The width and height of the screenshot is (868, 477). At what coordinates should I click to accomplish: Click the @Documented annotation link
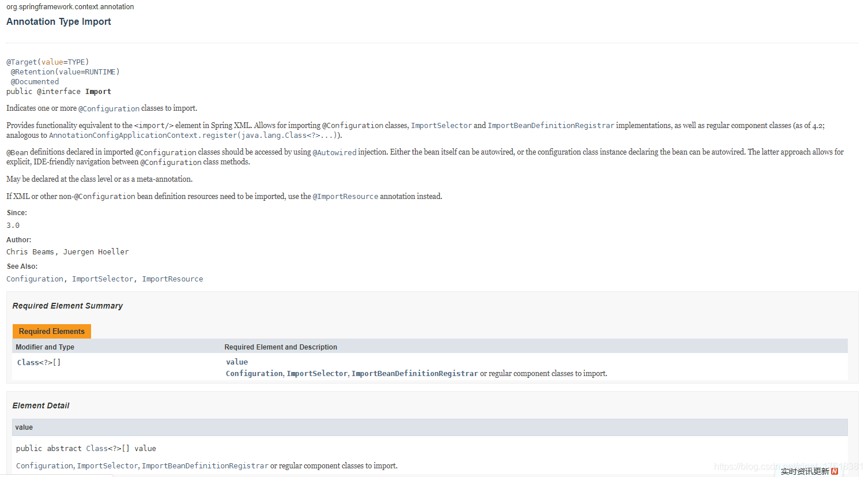click(x=35, y=82)
